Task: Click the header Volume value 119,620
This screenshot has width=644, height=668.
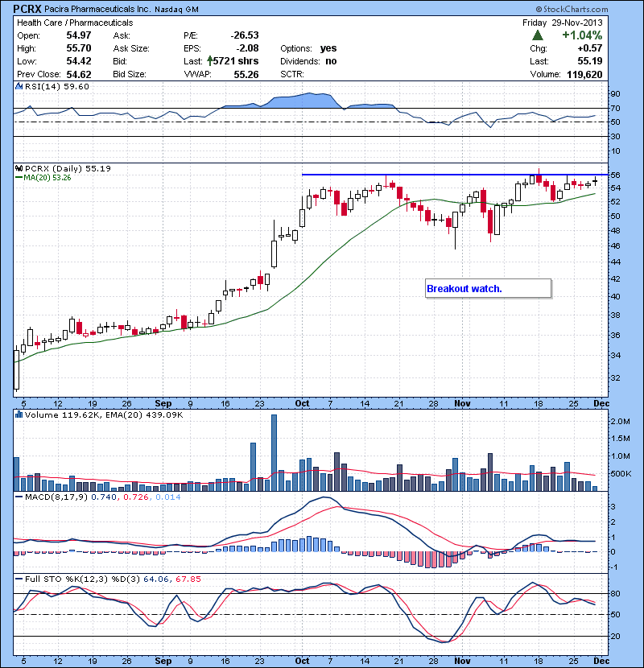Action: (584, 74)
